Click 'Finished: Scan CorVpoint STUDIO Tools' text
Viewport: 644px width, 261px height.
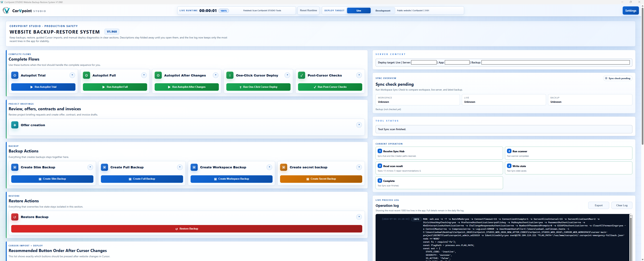[262, 10]
